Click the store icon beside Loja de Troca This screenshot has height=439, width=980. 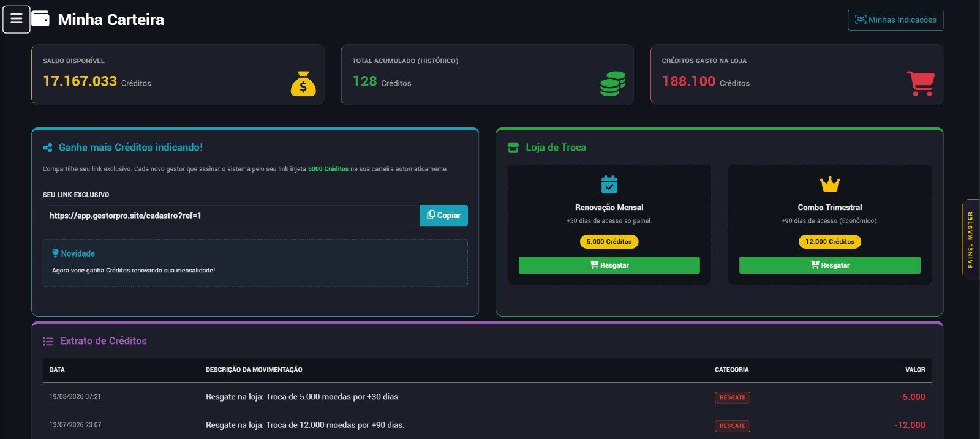point(513,148)
